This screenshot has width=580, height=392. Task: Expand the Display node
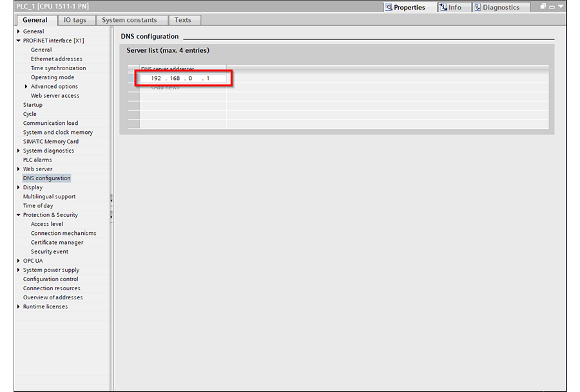[19, 187]
